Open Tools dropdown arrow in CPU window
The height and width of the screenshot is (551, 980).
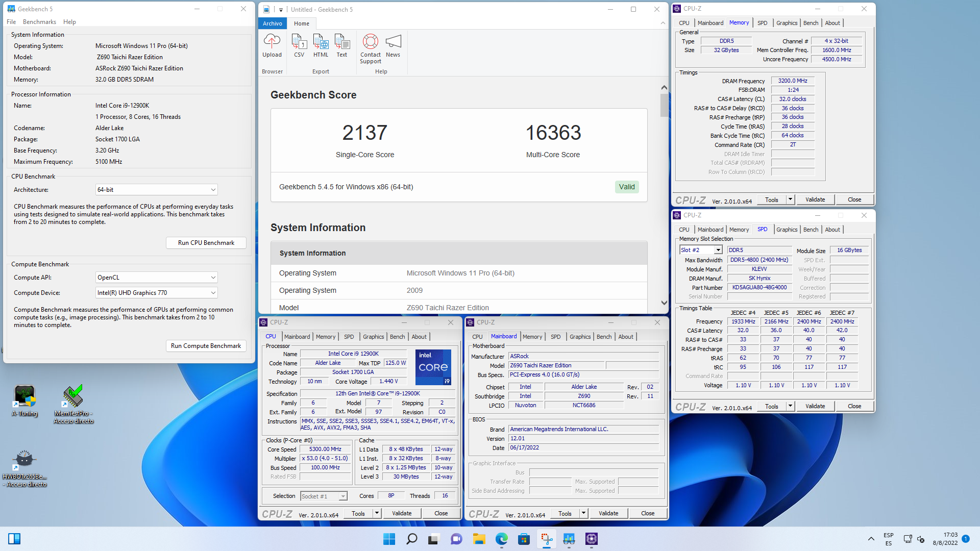(377, 513)
